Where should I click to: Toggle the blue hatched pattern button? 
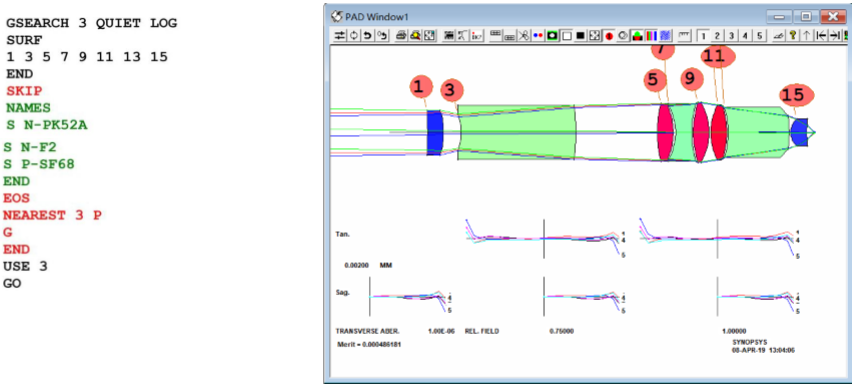(x=666, y=36)
